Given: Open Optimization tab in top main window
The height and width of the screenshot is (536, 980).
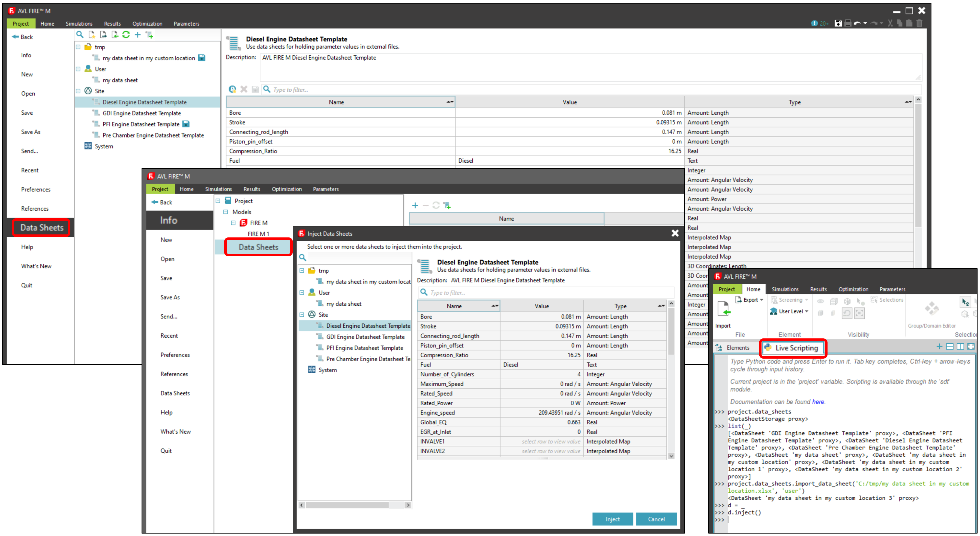Looking at the screenshot, I should tap(147, 23).
